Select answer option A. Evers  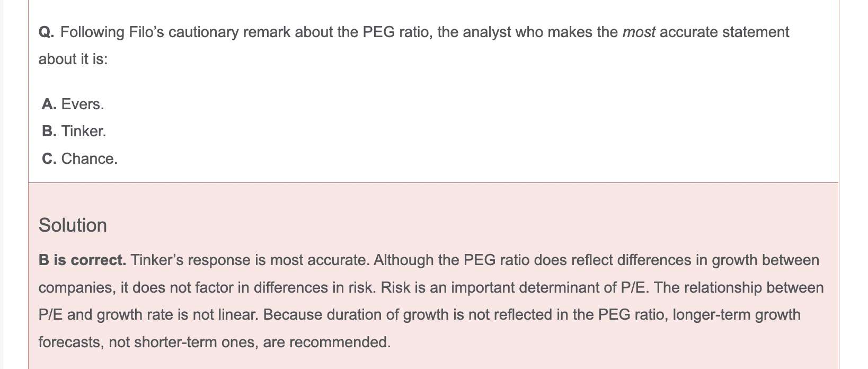click(x=73, y=104)
